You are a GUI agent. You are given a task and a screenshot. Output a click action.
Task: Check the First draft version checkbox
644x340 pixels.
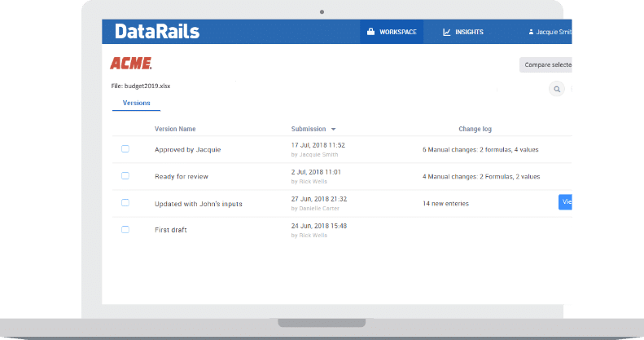coord(125,229)
